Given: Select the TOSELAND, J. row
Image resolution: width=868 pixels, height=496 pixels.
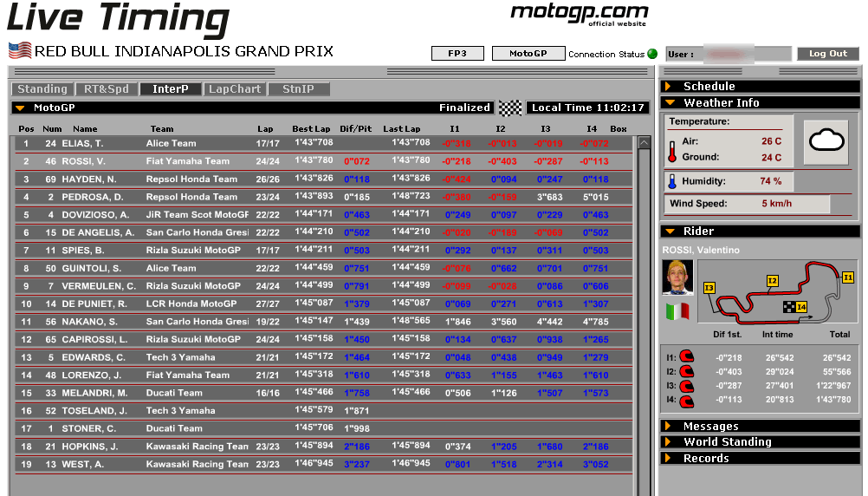Looking at the screenshot, I should [324, 411].
